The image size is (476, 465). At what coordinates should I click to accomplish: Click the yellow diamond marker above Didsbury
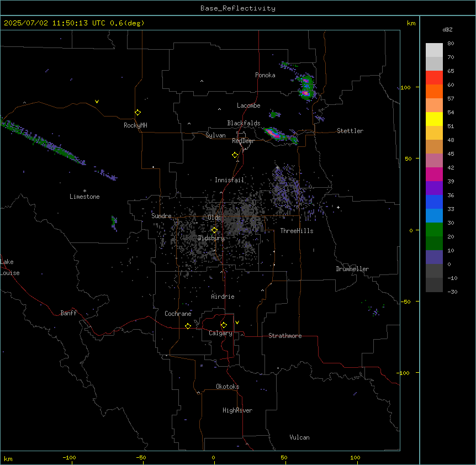[x=214, y=230]
